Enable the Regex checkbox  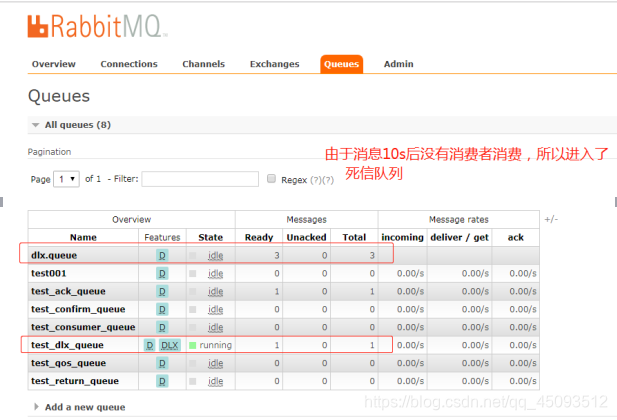[271, 179]
